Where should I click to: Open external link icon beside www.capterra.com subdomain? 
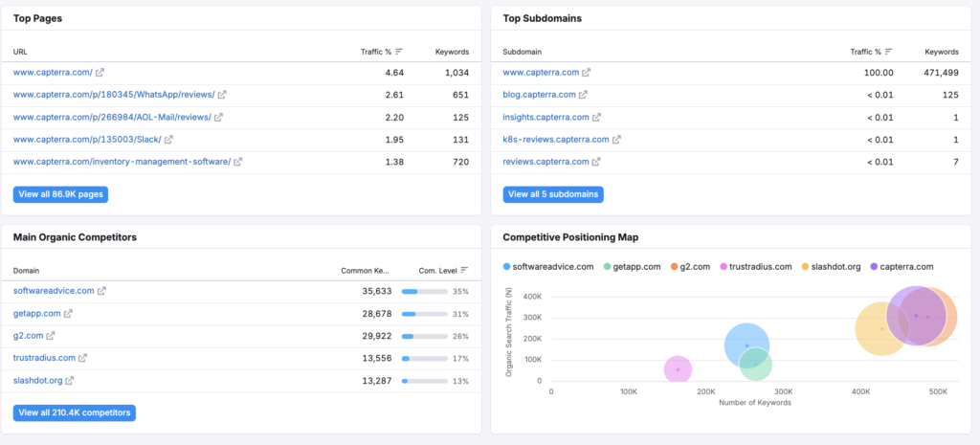(587, 73)
